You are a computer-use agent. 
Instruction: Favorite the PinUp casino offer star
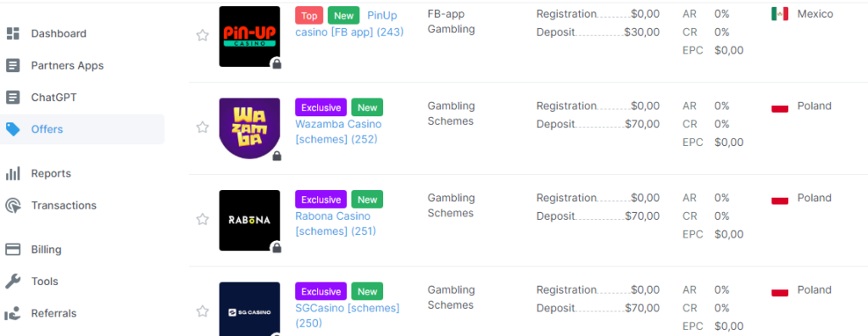(x=203, y=36)
